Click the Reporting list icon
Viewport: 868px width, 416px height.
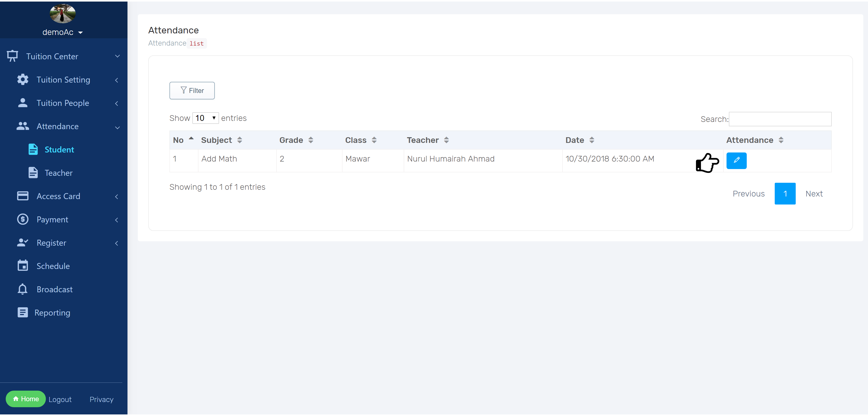pos(23,312)
